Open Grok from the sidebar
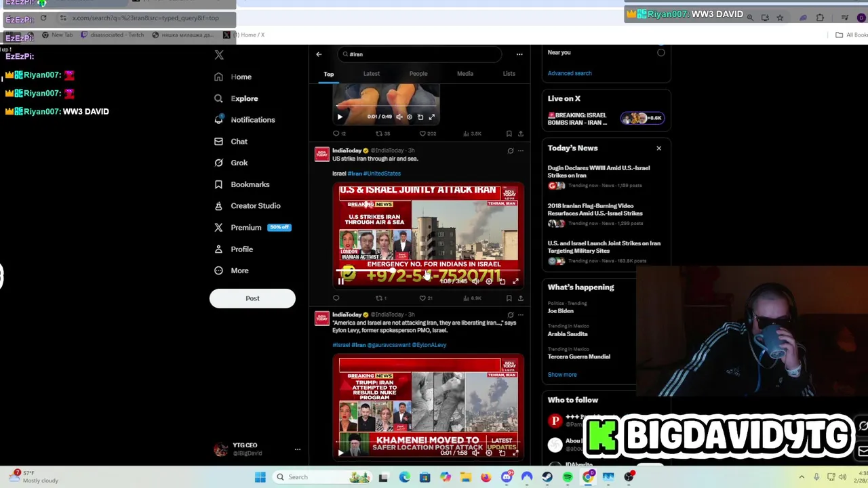 [x=231, y=163]
